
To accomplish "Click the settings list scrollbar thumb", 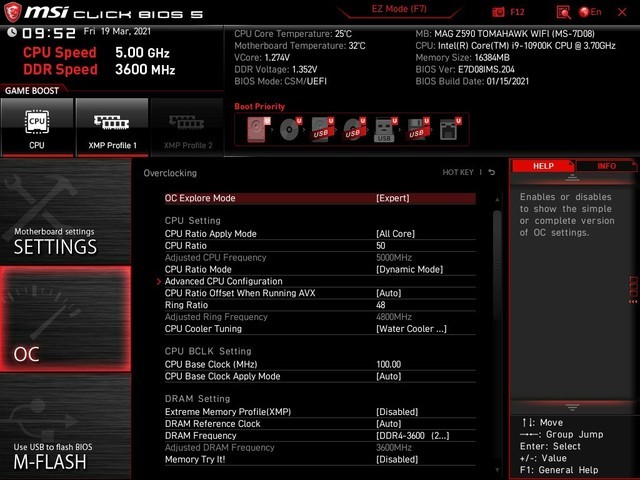I will click(x=497, y=265).
